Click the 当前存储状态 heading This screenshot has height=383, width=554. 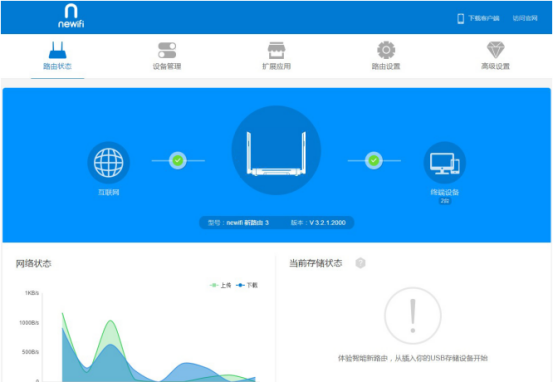tap(316, 263)
